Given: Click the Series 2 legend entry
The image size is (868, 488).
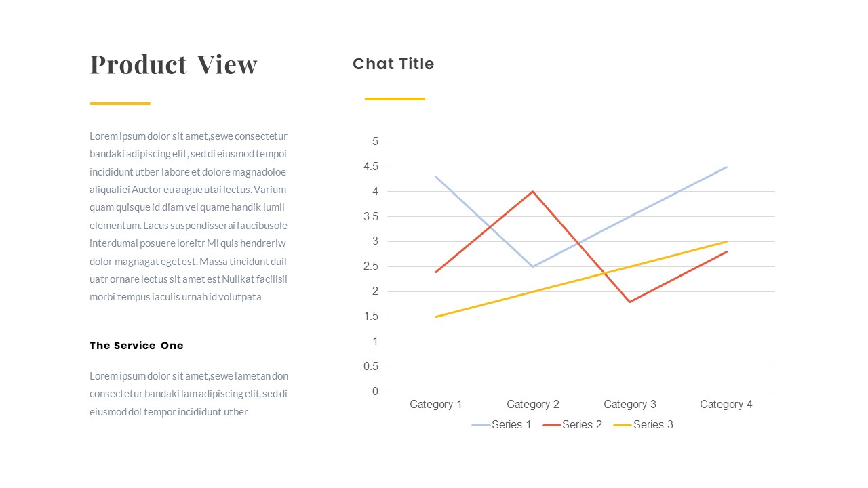Looking at the screenshot, I should (573, 425).
